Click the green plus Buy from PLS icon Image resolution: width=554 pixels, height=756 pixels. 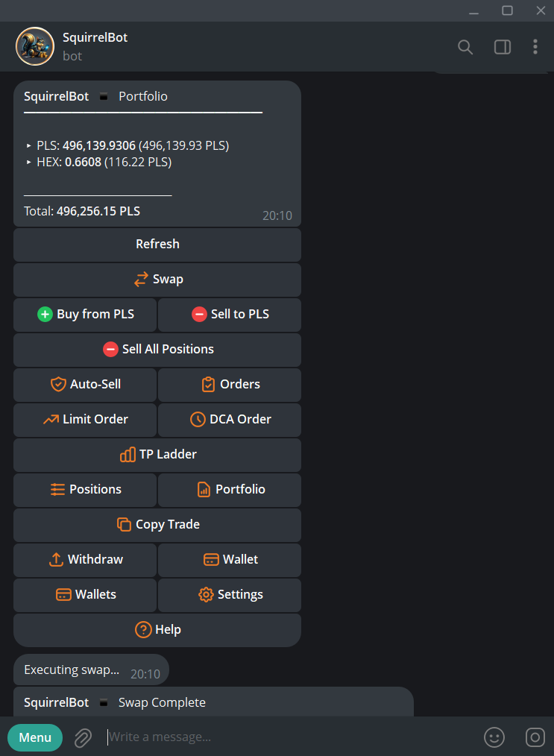tap(43, 314)
